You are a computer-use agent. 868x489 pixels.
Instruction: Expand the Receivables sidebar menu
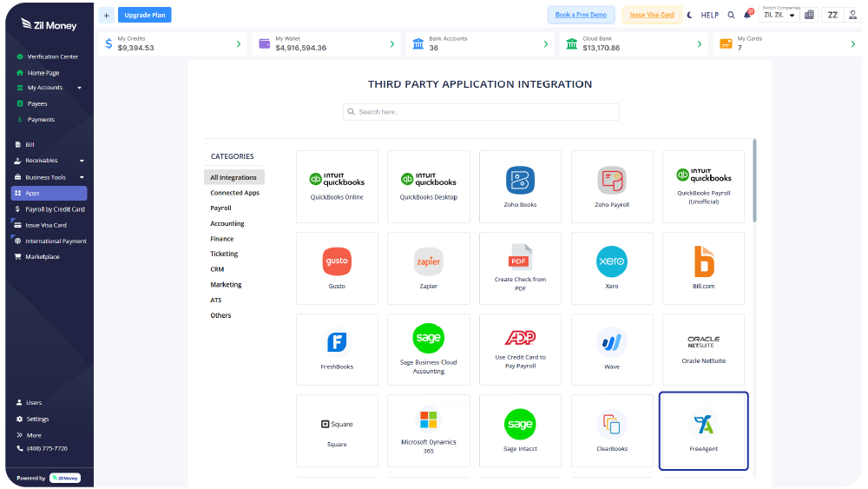coord(82,161)
